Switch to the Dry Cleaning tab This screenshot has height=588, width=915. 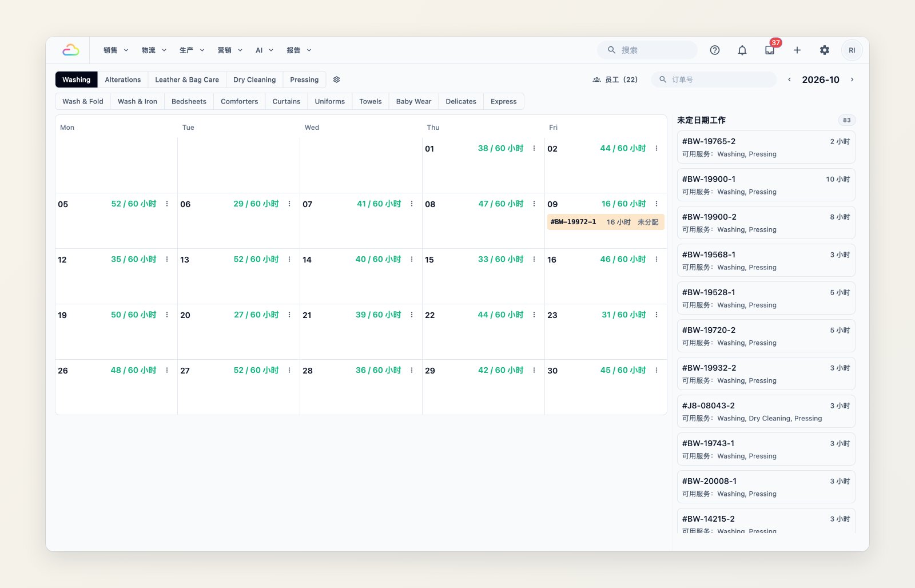click(254, 80)
